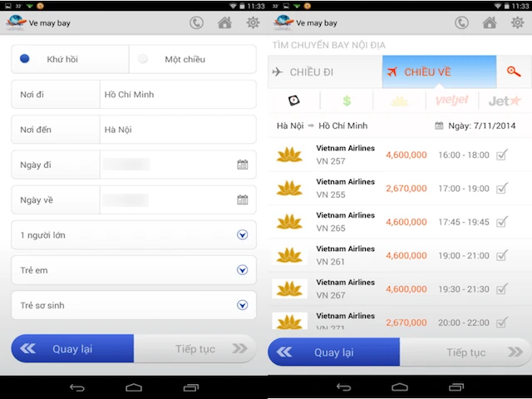Select the VN 265 flight number
This screenshot has height=399, width=532.
pyautogui.click(x=331, y=229)
